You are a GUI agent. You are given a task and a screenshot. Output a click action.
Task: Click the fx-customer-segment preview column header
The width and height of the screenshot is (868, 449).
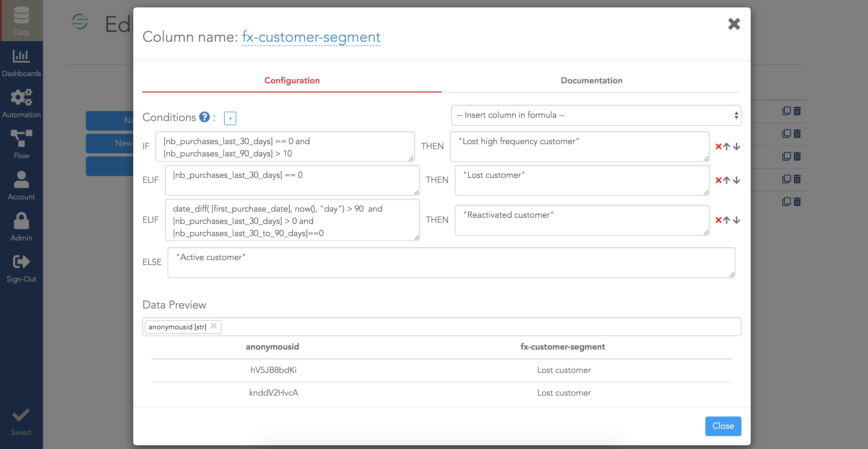coord(563,347)
